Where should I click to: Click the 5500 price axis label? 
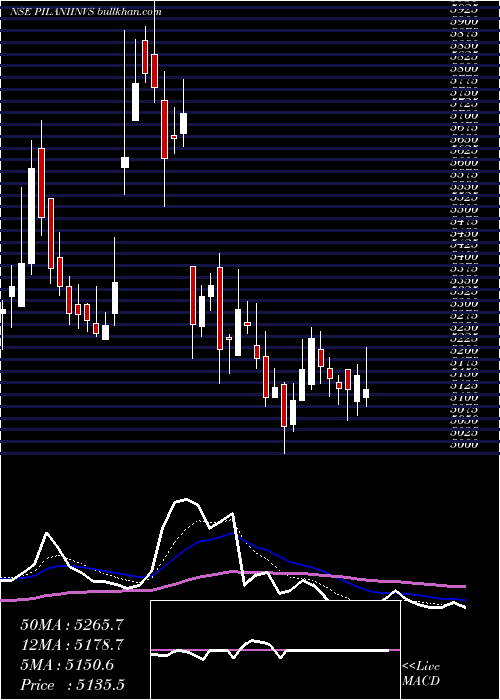465,209
